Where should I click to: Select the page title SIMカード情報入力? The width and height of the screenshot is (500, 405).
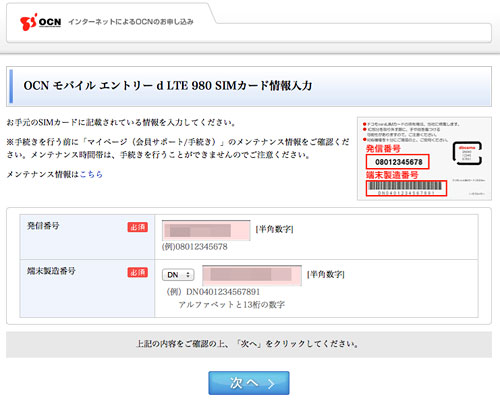click(168, 86)
